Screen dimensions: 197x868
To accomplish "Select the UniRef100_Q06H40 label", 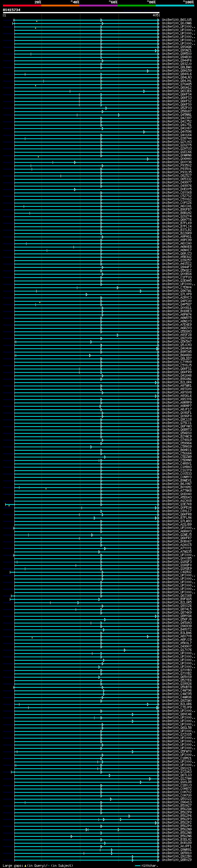I will (177, 159).
